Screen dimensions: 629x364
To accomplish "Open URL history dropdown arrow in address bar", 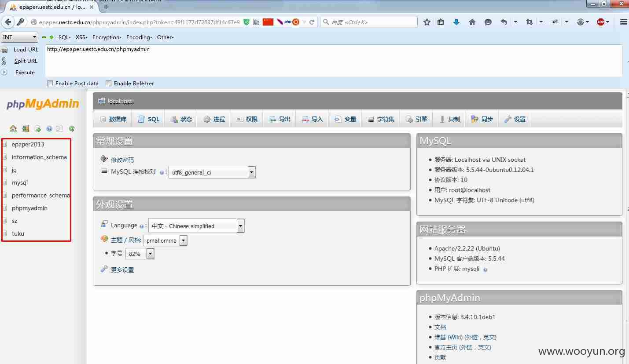I will point(304,22).
